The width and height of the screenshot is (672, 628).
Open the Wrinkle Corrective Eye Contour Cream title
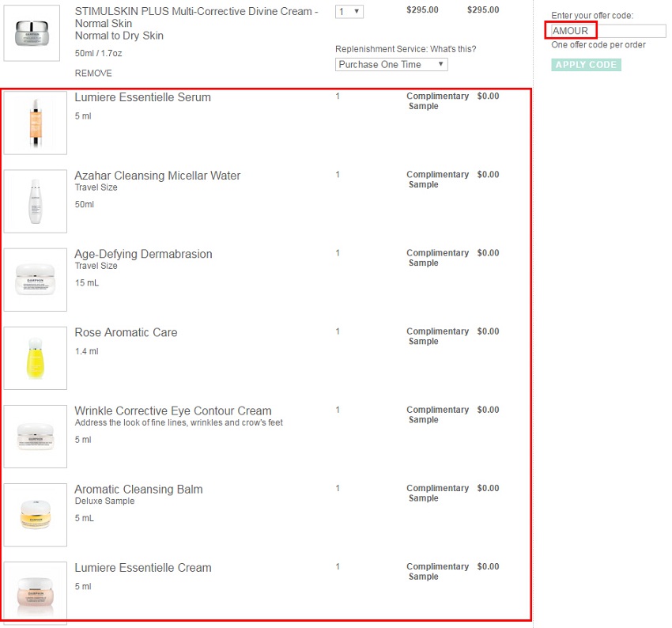point(173,411)
